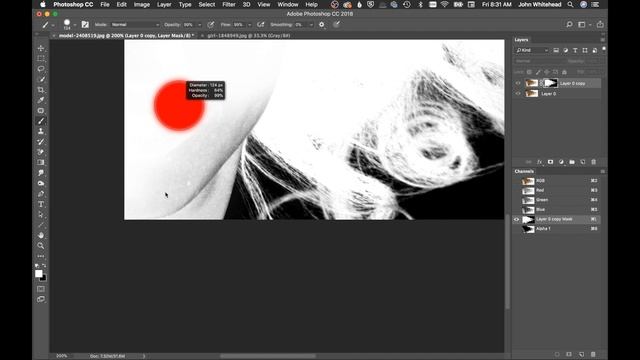Select the Eraser tool

pyautogui.click(x=41, y=152)
